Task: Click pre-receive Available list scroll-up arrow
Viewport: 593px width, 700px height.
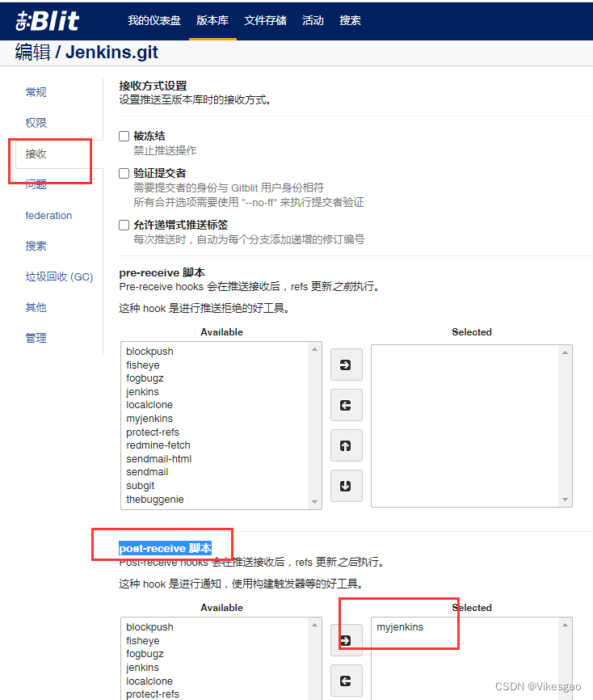Action: click(x=314, y=349)
